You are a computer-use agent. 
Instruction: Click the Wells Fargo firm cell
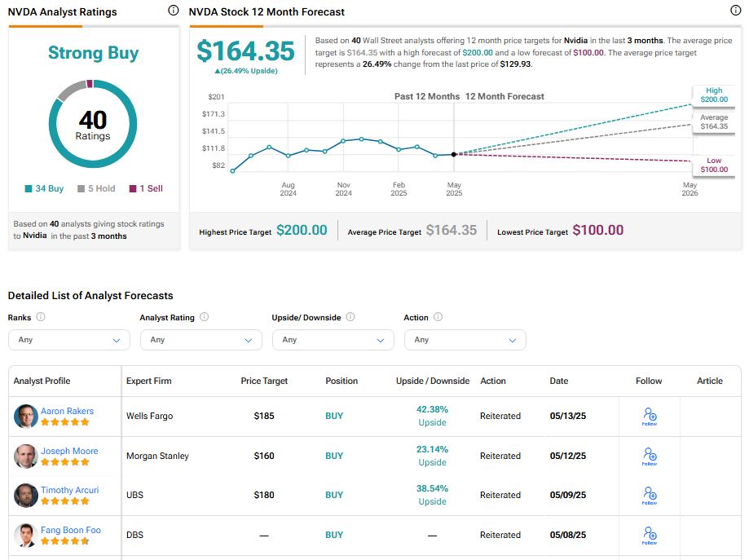149,417
